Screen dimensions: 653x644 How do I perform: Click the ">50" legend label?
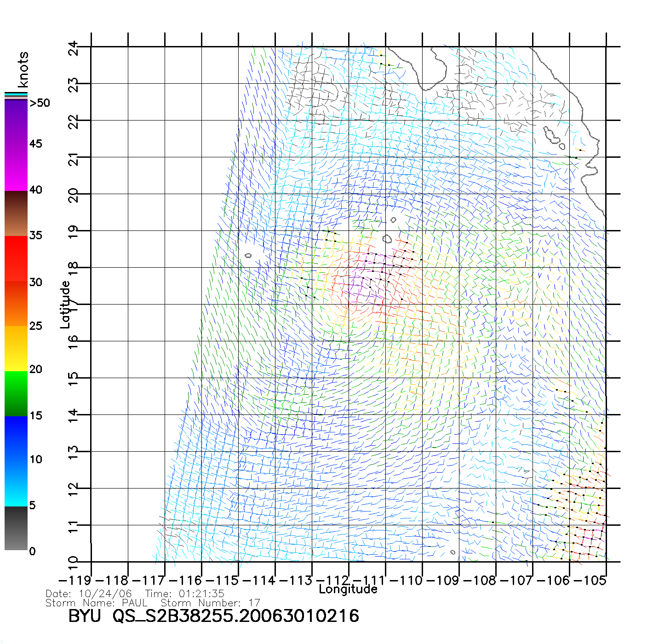click(40, 103)
